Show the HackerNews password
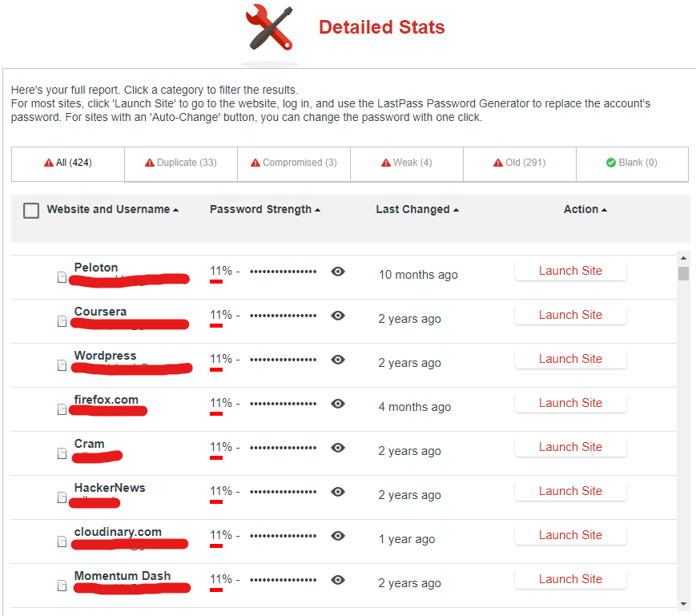696x616 pixels. click(x=338, y=491)
